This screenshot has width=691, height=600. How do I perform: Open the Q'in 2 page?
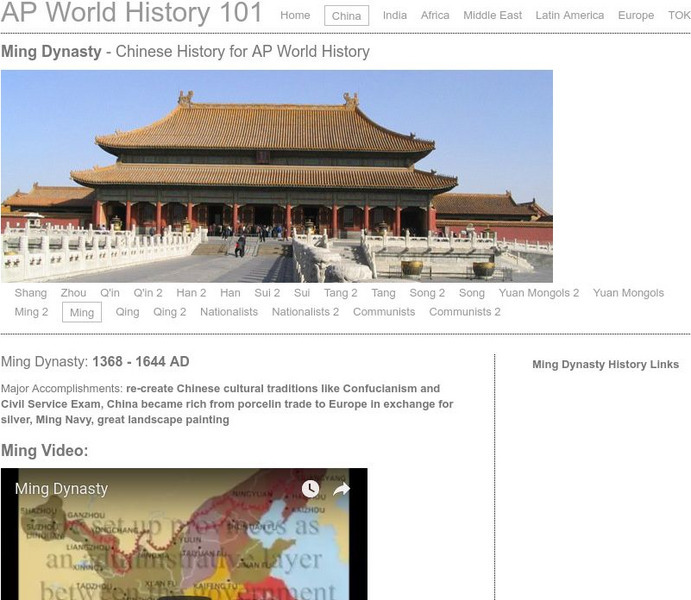tap(148, 293)
